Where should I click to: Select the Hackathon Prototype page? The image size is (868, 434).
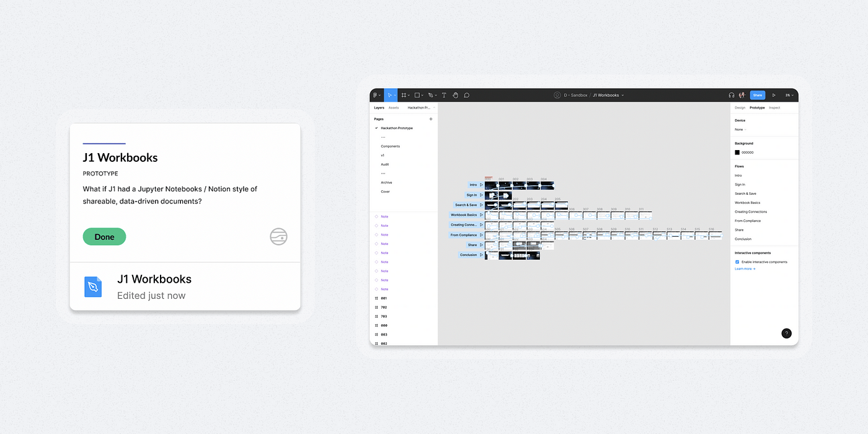click(397, 128)
